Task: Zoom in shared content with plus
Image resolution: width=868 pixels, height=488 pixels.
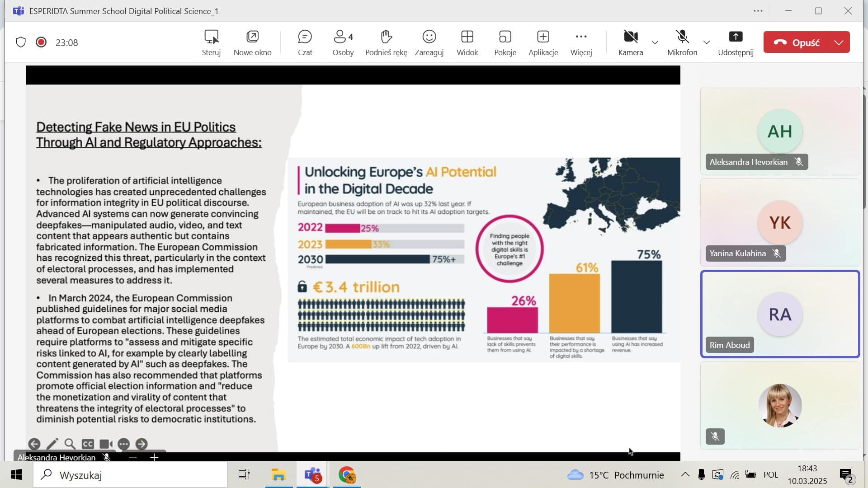Action: (154, 457)
